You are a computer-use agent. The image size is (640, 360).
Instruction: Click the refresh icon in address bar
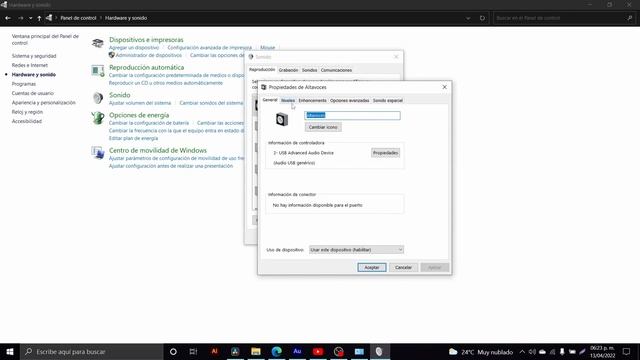(482, 18)
